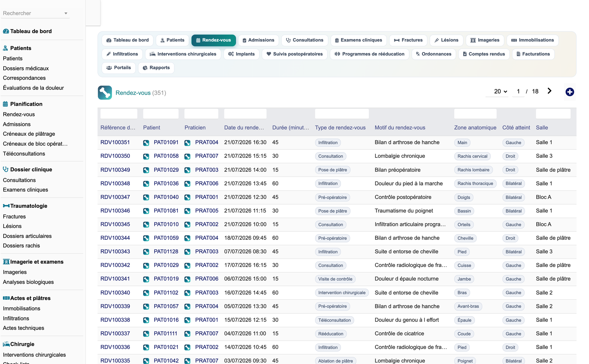Open the Implants tab
This screenshot has height=364, width=589.
pos(241,54)
